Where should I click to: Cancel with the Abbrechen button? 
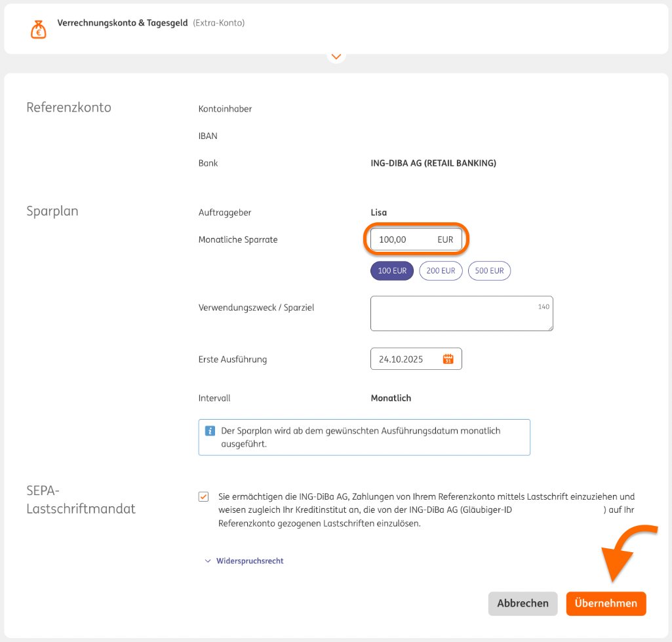coord(523,603)
